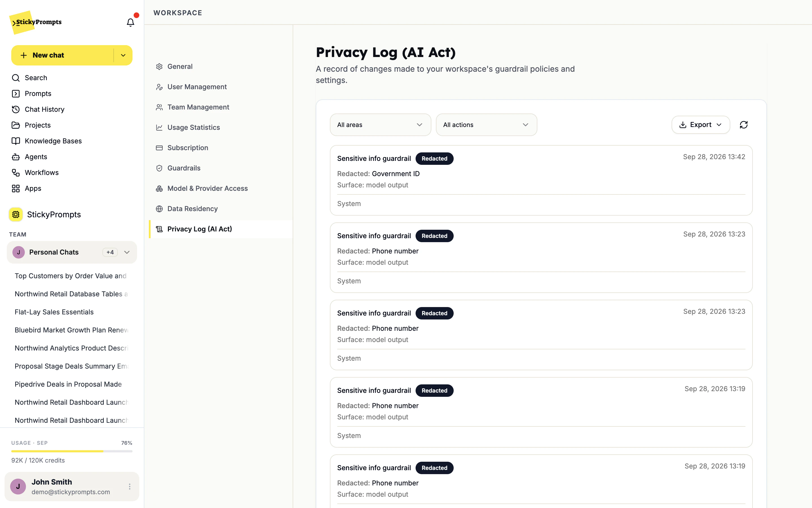Open Workflows

(x=35, y=172)
